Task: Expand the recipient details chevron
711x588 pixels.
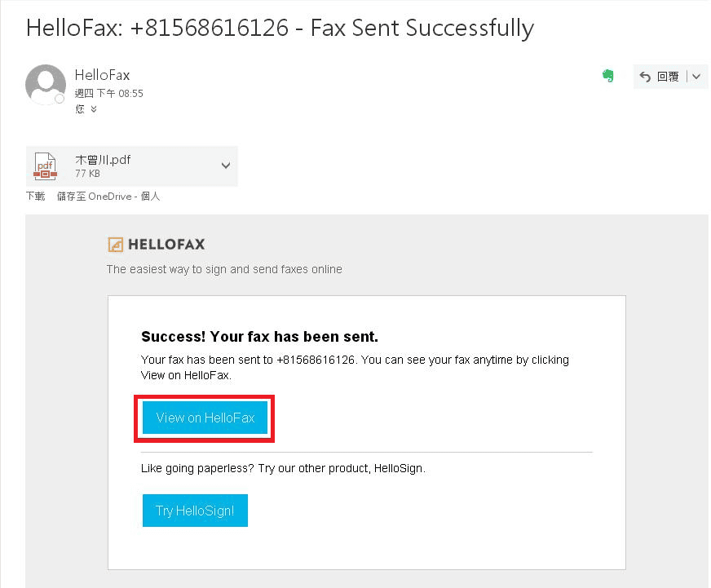Action: 94,109
